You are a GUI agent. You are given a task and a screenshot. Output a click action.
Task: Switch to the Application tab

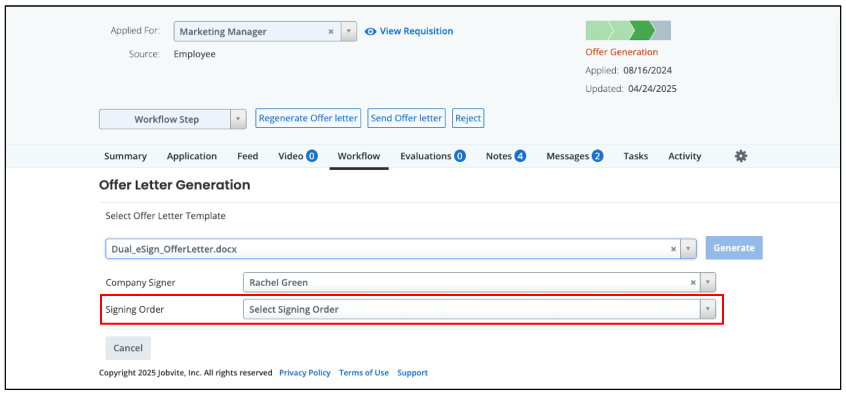coord(192,156)
